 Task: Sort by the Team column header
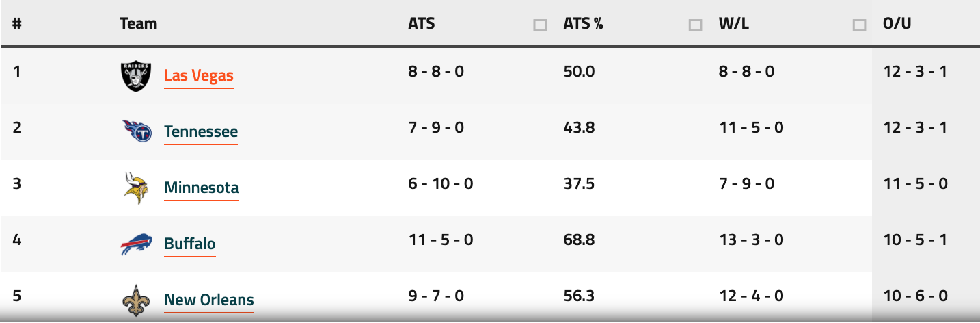(138, 23)
